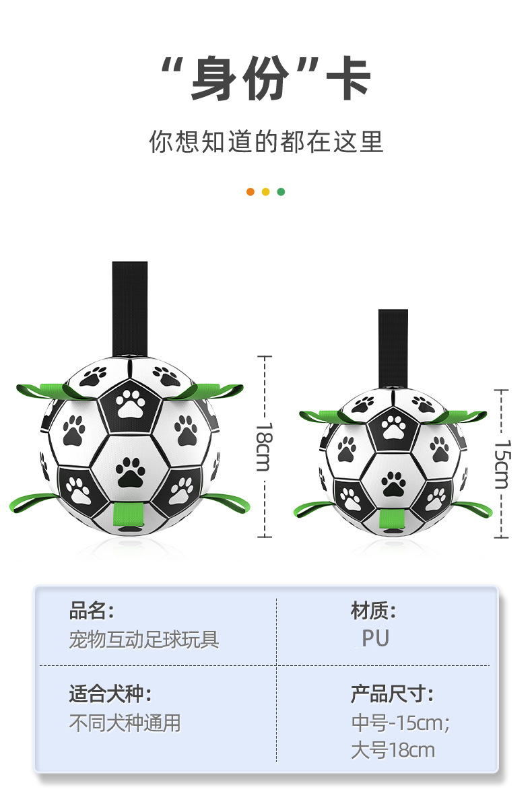Click the 18cm dimension label
Image resolution: width=532 pixels, height=812 pixels.
[x=265, y=446]
